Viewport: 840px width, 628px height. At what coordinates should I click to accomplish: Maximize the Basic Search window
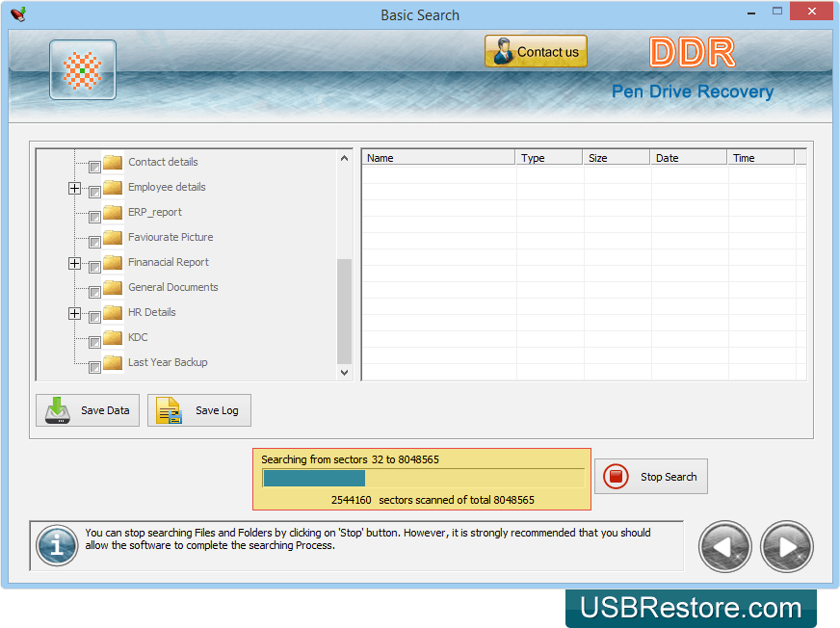tap(777, 12)
